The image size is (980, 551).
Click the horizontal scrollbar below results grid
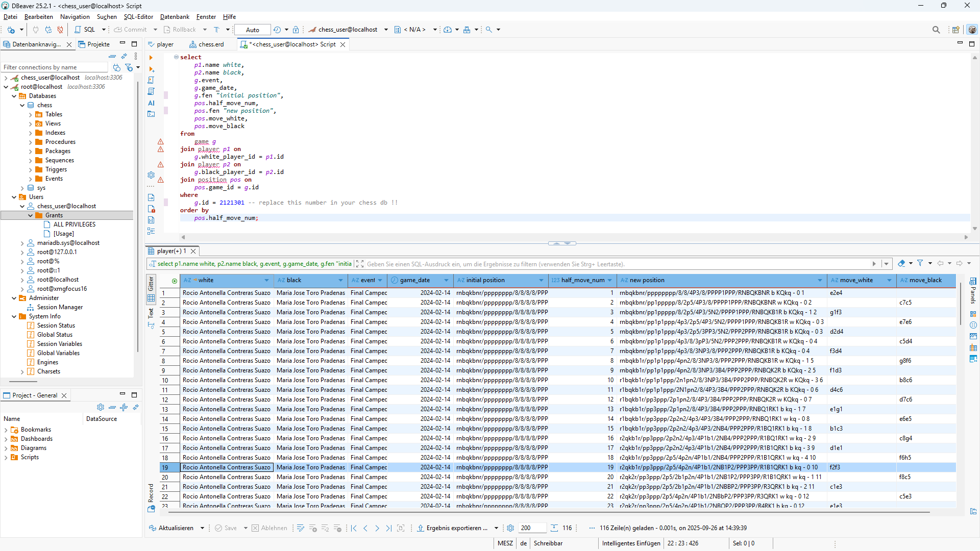point(549,512)
